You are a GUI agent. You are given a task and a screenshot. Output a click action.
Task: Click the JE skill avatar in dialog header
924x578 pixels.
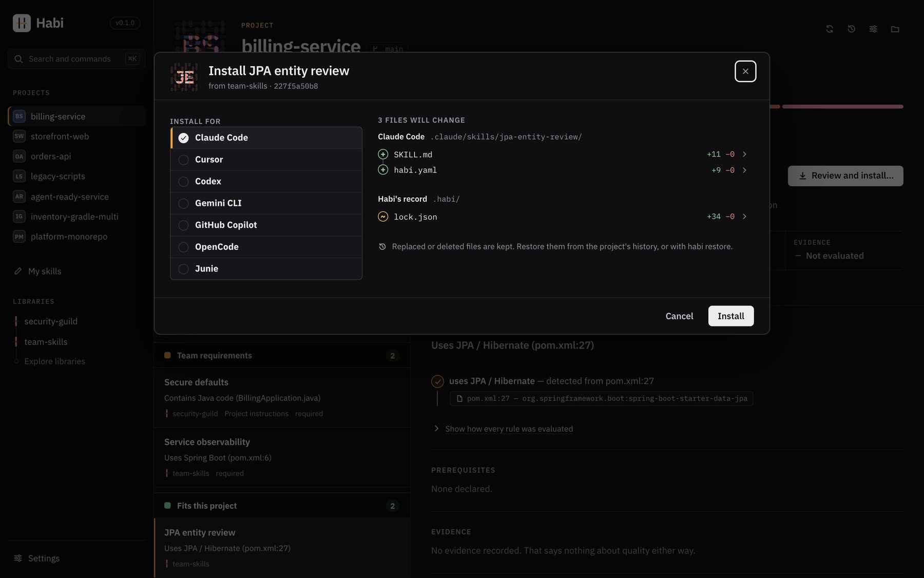pyautogui.click(x=184, y=77)
